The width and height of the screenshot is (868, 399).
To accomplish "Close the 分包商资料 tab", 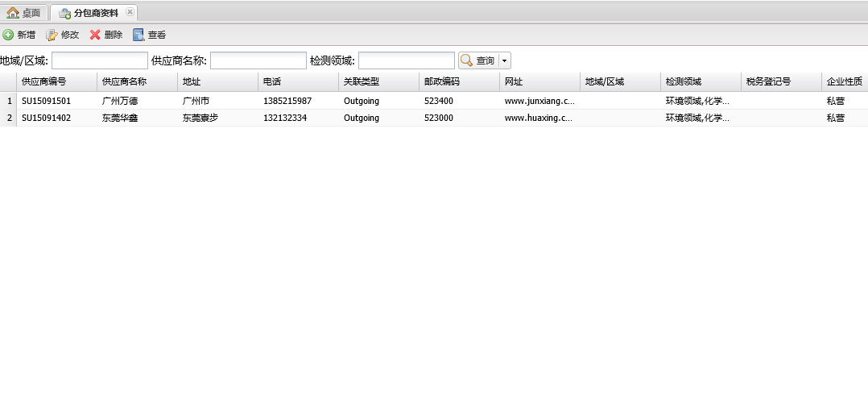I will point(130,12).
